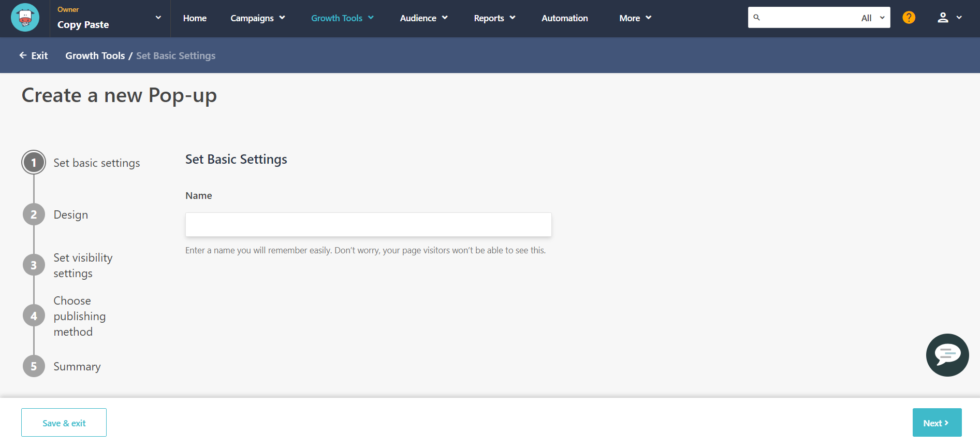Click the Choose publishing method step label
980x445 pixels.
[79, 316]
